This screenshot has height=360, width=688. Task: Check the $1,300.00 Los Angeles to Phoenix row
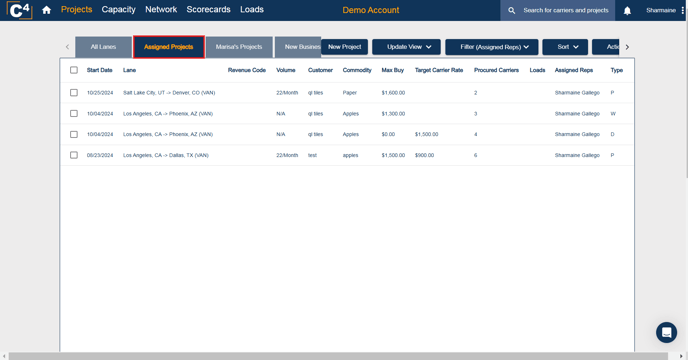pyautogui.click(x=74, y=113)
